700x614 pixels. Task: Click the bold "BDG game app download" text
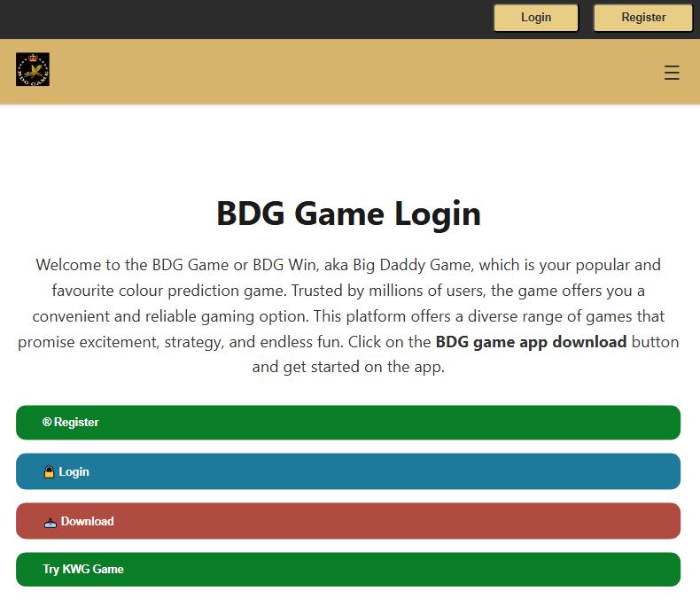531,342
